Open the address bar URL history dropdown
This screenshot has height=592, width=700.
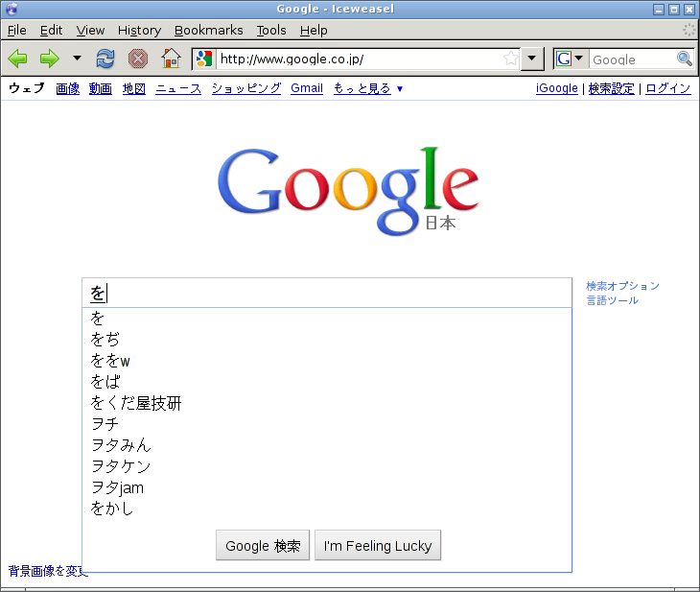531,59
